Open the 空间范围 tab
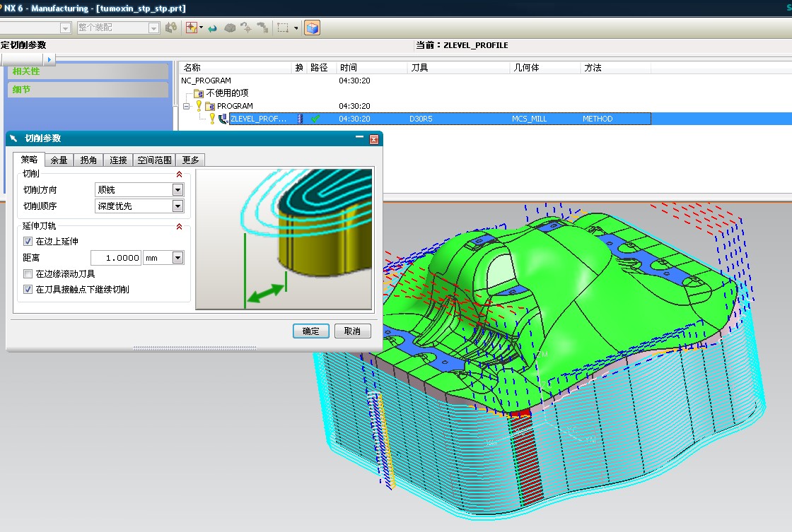This screenshot has height=532, width=792. (x=154, y=160)
